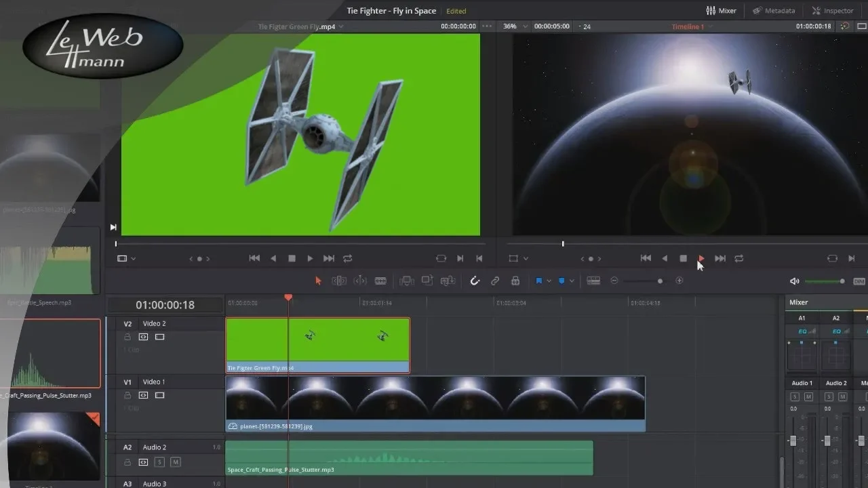Solo Audio 2 channel in the Mixer

(829, 396)
